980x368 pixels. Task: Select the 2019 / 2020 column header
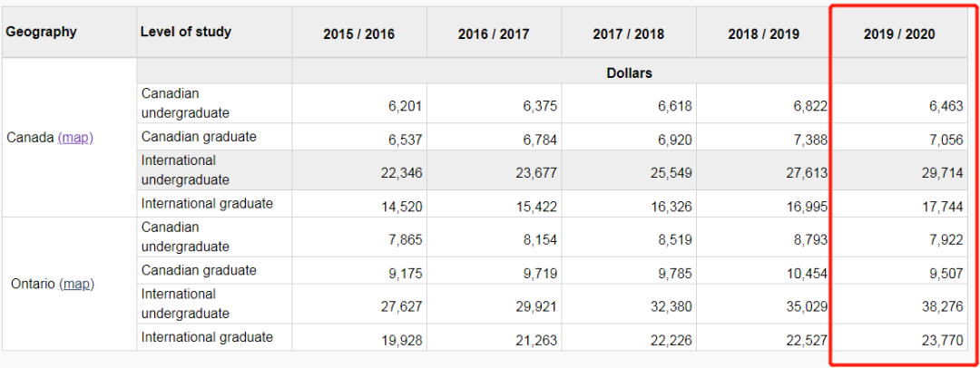pyautogui.click(x=898, y=34)
